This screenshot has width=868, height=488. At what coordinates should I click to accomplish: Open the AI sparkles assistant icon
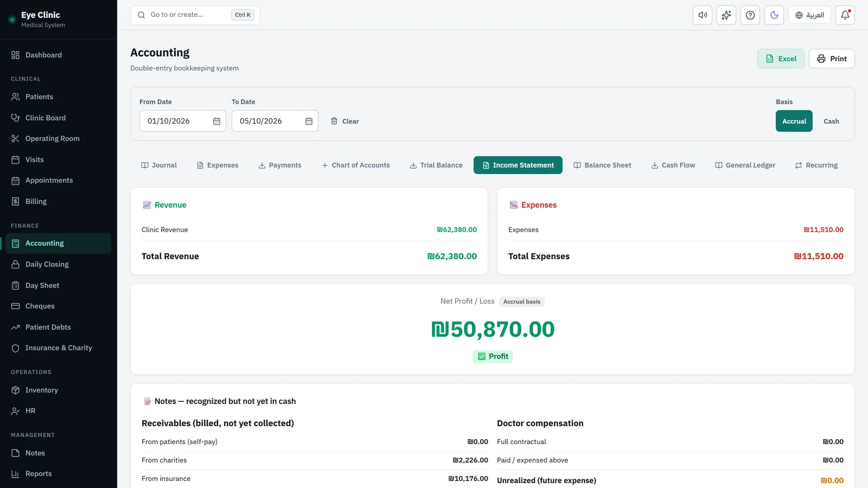pyautogui.click(x=726, y=15)
